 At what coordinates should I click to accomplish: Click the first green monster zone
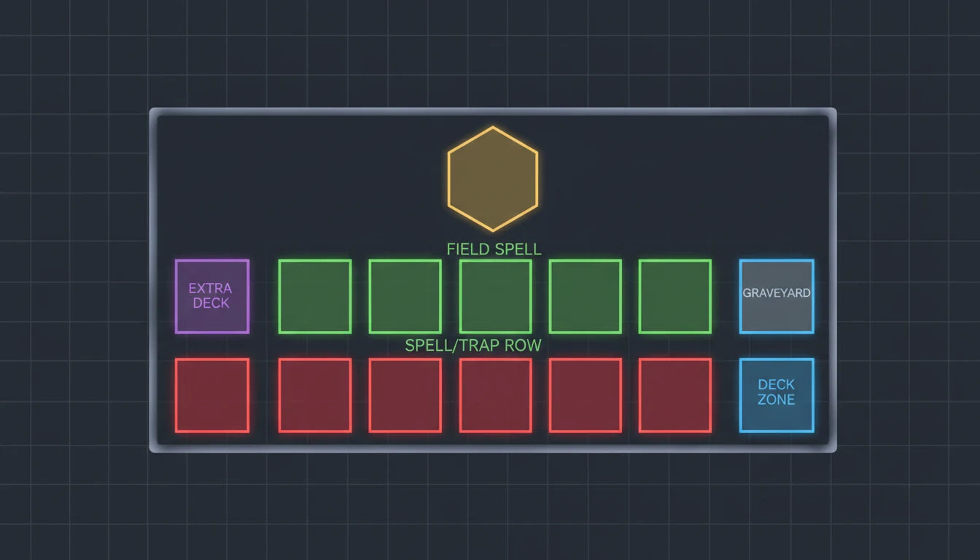click(315, 295)
